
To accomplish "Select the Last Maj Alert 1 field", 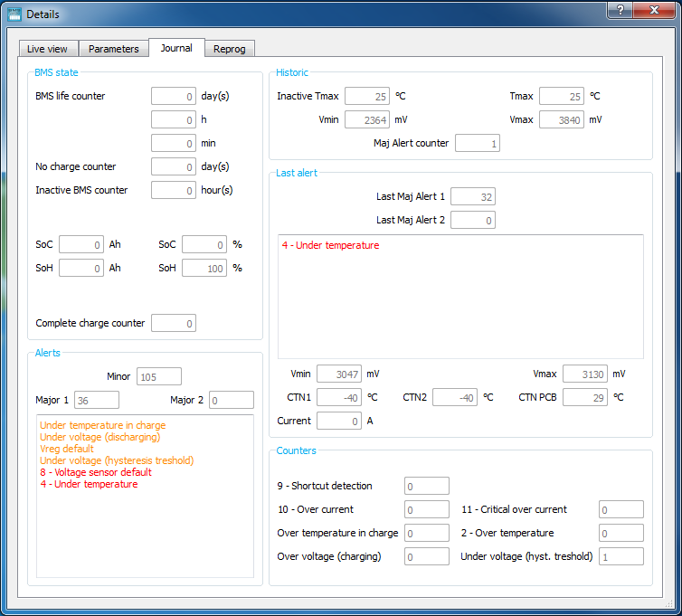I will (x=473, y=196).
